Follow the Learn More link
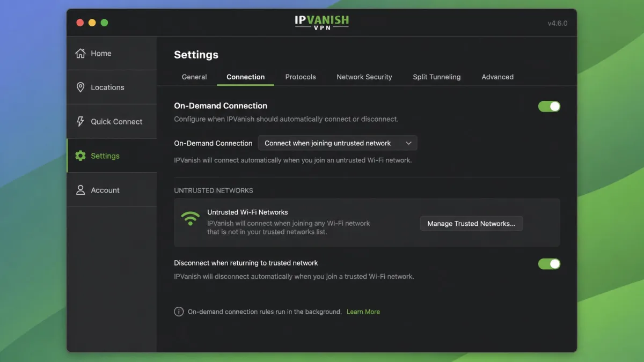Image resolution: width=644 pixels, height=362 pixels. (x=363, y=312)
